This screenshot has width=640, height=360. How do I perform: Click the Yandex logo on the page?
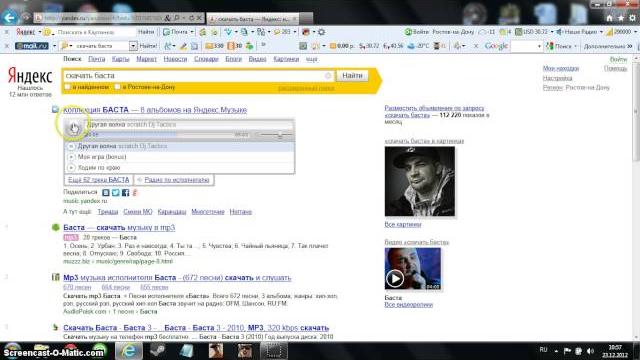coord(30,76)
